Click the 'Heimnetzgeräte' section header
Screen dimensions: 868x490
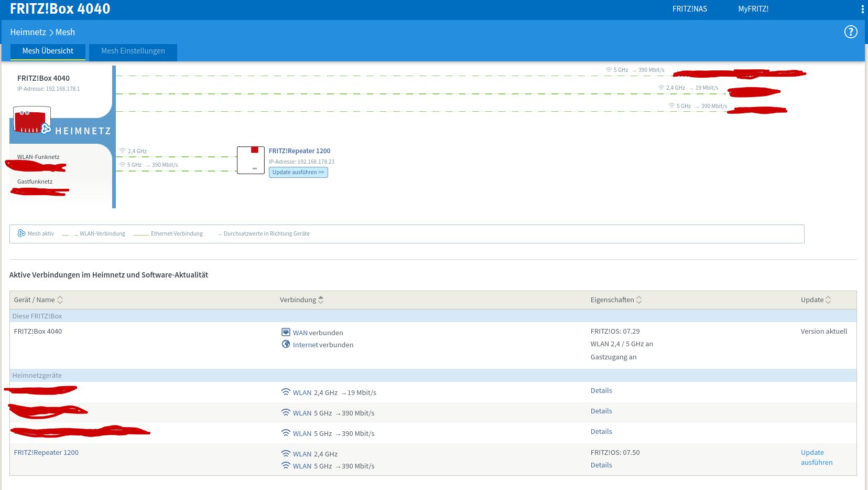(x=37, y=376)
